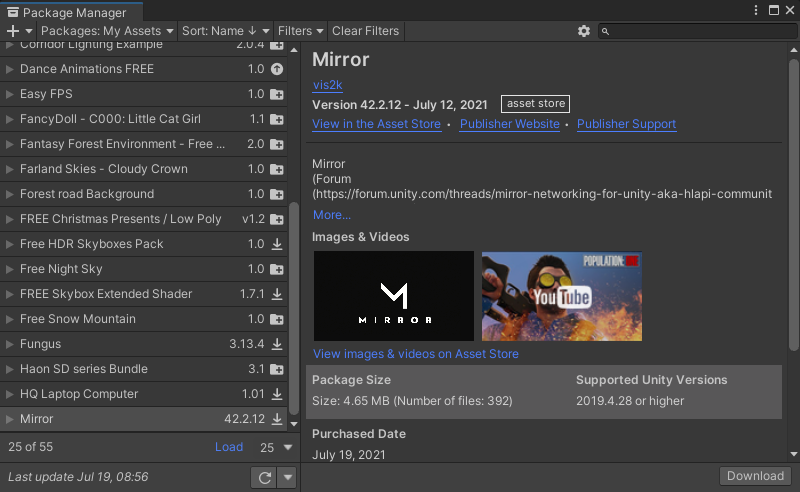
Task: Click the Load more packages link
Action: (229, 447)
